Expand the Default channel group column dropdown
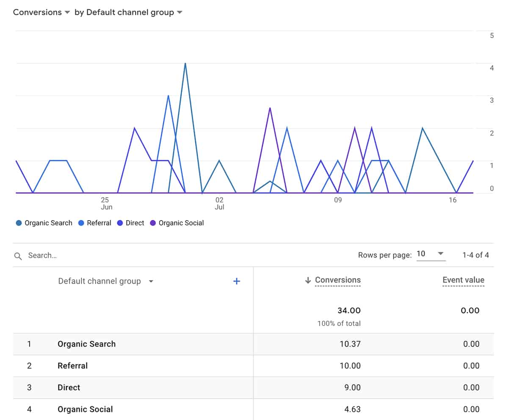The width and height of the screenshot is (508, 420). coord(151,282)
